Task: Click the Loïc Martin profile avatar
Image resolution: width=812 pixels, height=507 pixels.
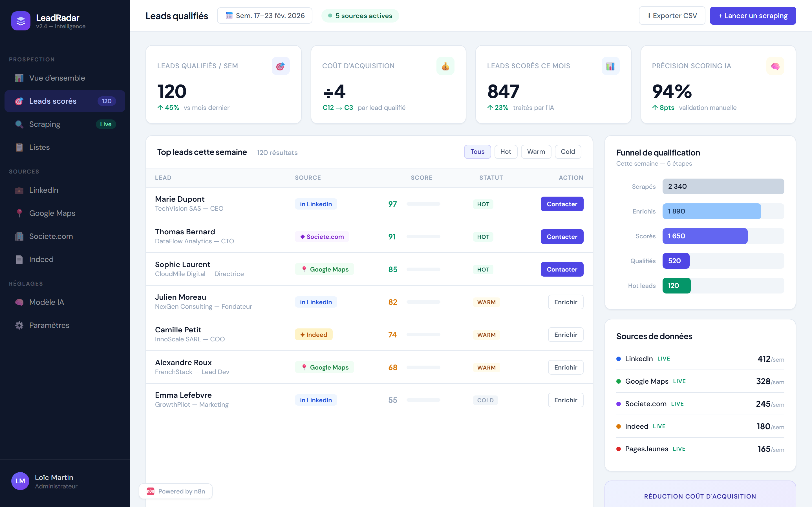Action: [x=20, y=481]
